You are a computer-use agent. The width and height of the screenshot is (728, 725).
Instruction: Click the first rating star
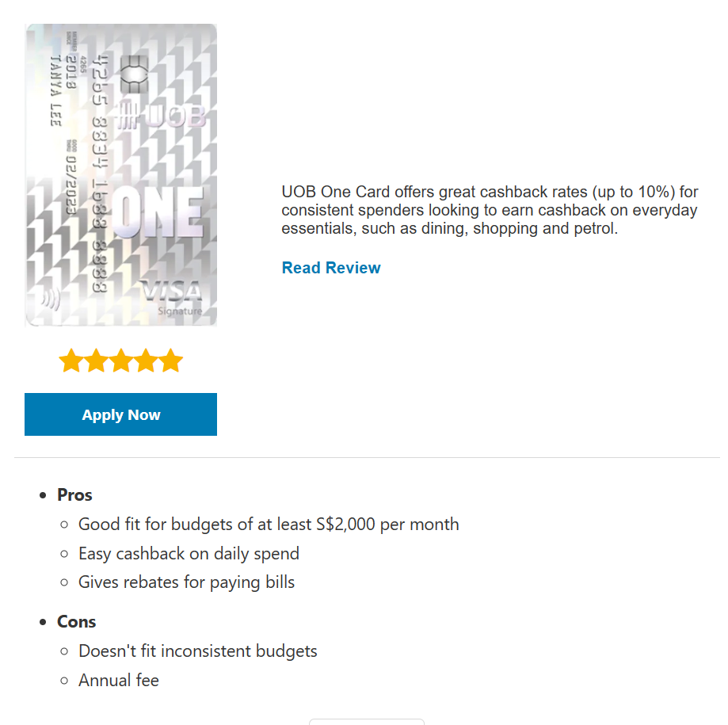click(x=71, y=361)
